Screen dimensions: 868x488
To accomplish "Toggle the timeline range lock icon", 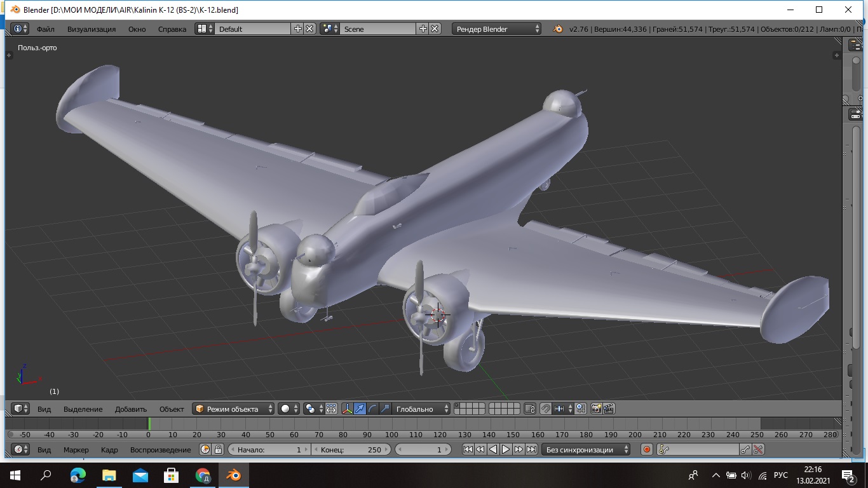I will point(218,449).
